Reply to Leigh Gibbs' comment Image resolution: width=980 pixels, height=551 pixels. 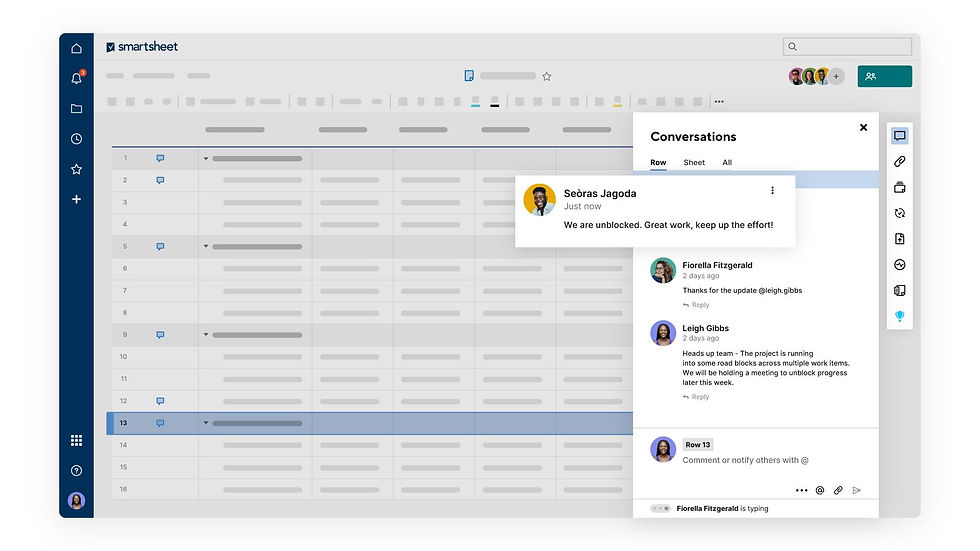click(x=696, y=397)
